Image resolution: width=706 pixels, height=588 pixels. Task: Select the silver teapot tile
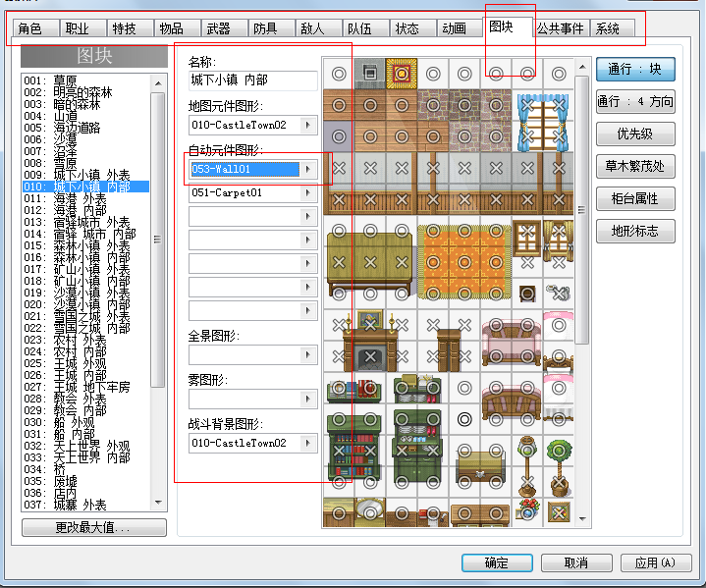559,294
